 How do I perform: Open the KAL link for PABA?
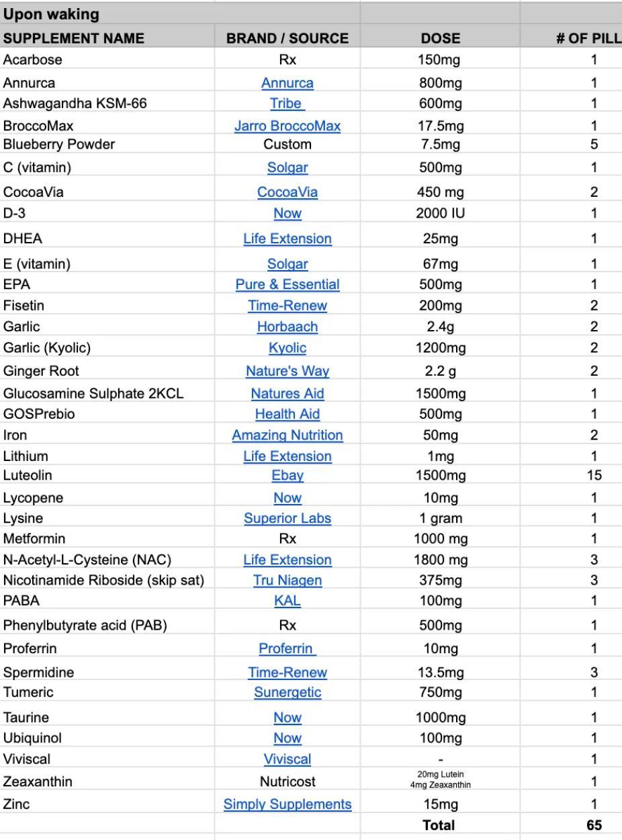[x=287, y=601]
